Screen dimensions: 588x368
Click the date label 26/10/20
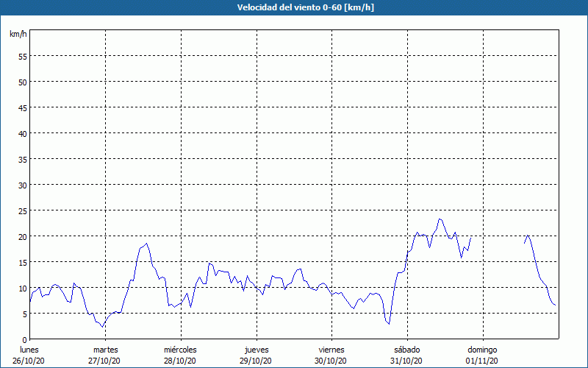[29, 361]
